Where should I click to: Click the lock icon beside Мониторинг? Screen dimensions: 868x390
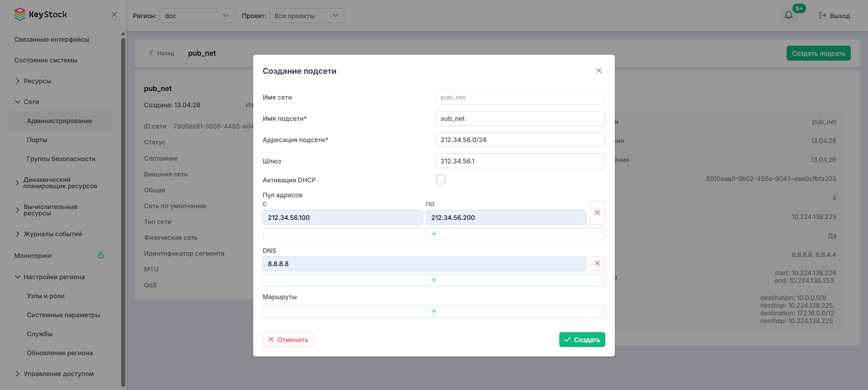[x=101, y=255]
